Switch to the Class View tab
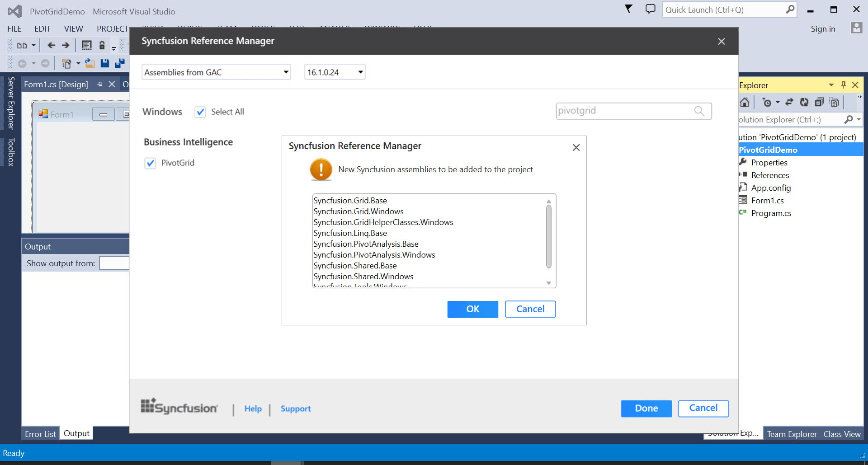This screenshot has height=465, width=868. (x=842, y=434)
